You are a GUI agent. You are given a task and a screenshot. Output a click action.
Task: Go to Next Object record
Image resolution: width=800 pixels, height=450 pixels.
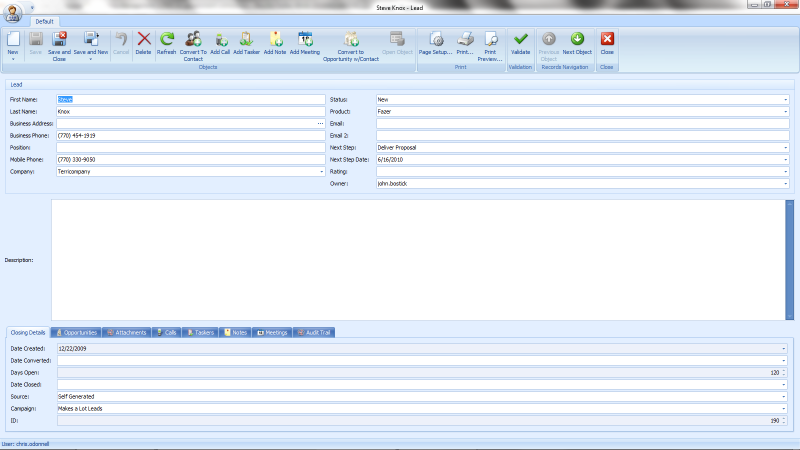pos(577,41)
